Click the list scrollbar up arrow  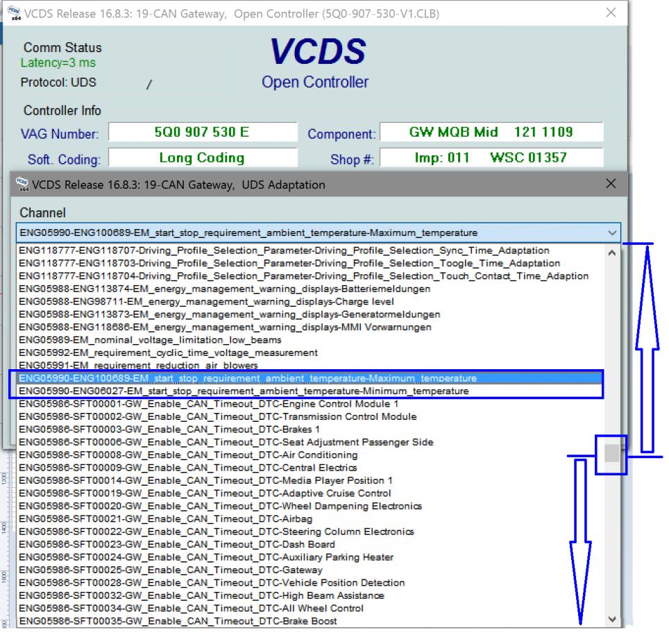pyautogui.click(x=612, y=253)
